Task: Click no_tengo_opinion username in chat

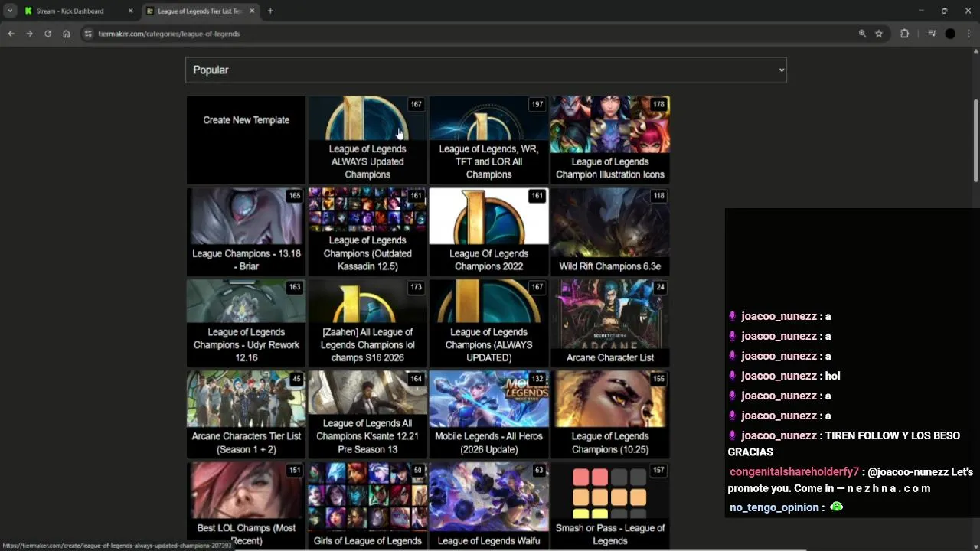Action: click(x=774, y=507)
